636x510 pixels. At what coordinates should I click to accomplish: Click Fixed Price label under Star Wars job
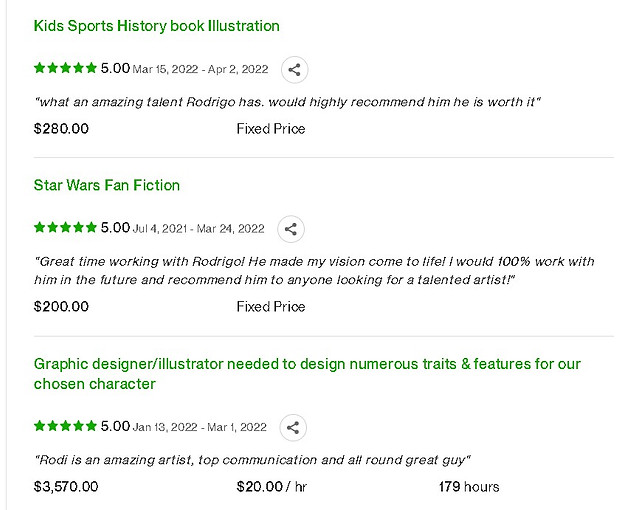(271, 307)
